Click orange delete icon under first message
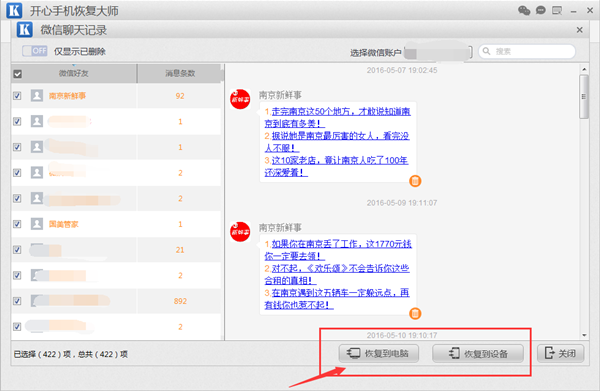The image size is (600, 391). (x=415, y=181)
